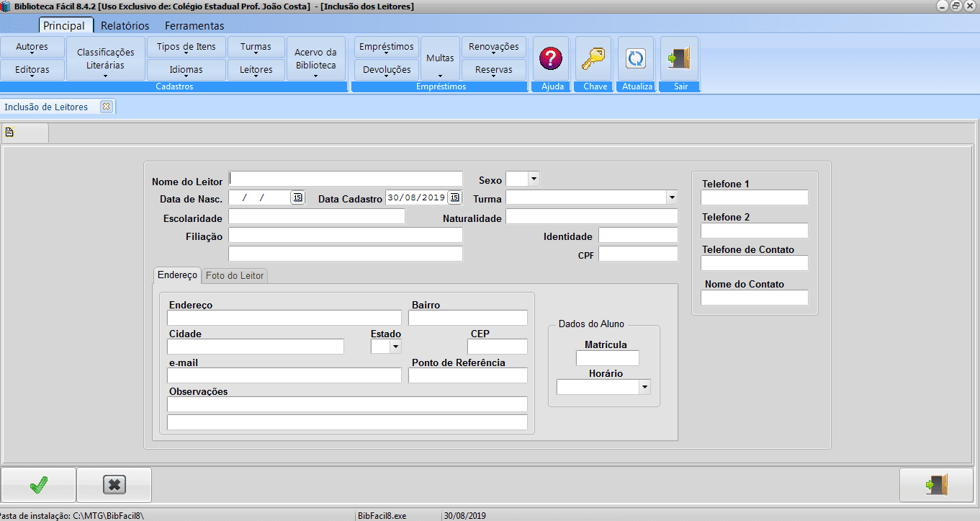Screen dimensions: 980x521
Task: Click into the Matrícula field
Action: click(x=607, y=358)
